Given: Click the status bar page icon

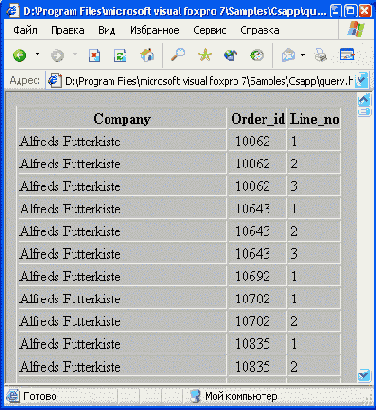Looking at the screenshot, I should tap(13, 396).
